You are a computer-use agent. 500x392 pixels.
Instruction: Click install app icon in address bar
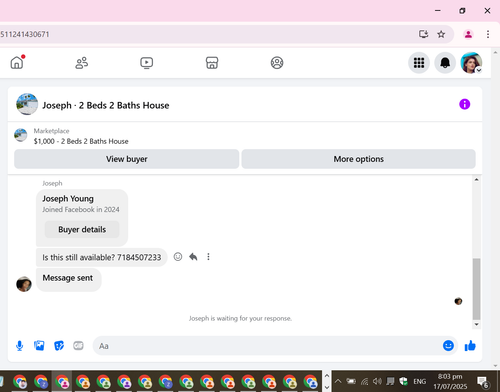[x=423, y=34]
